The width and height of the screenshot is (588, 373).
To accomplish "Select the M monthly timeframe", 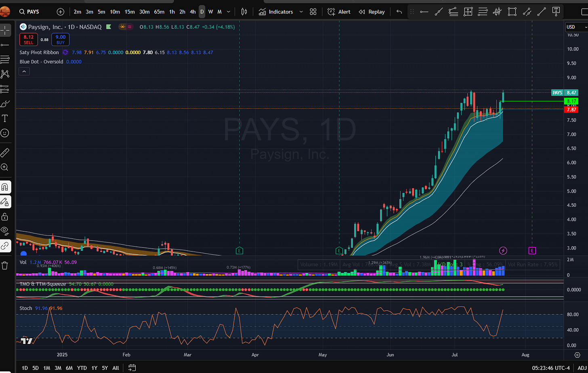I will [219, 12].
